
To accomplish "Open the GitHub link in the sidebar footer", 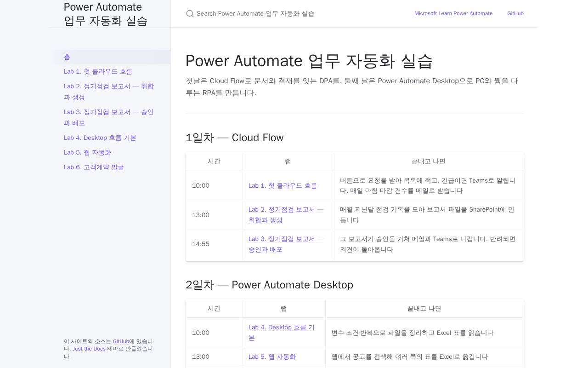I will (x=121, y=341).
